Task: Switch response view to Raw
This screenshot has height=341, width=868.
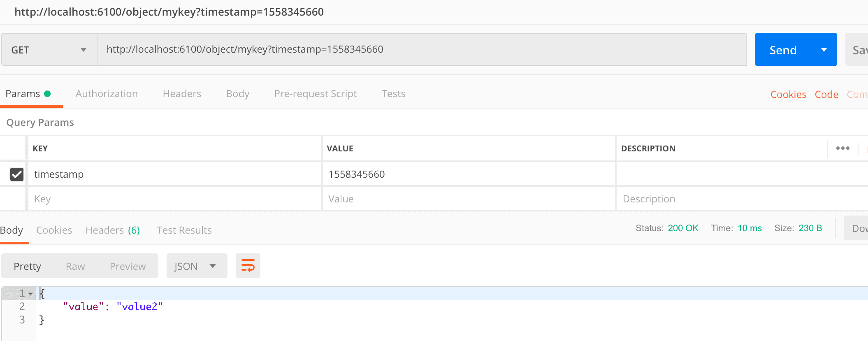Action: [x=75, y=267]
